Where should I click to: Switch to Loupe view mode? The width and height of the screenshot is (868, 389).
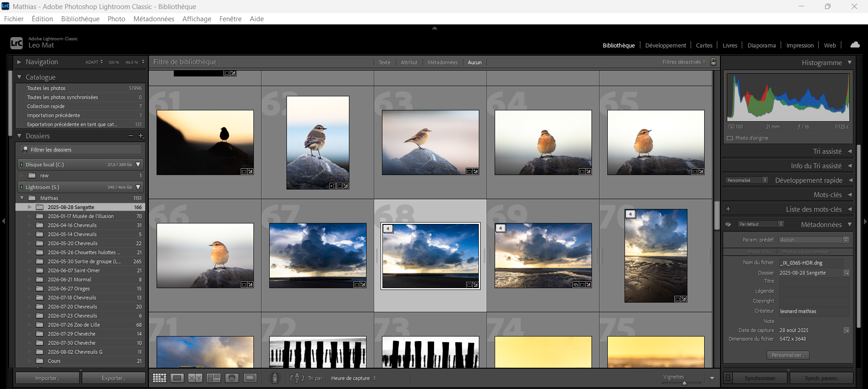pyautogui.click(x=177, y=378)
